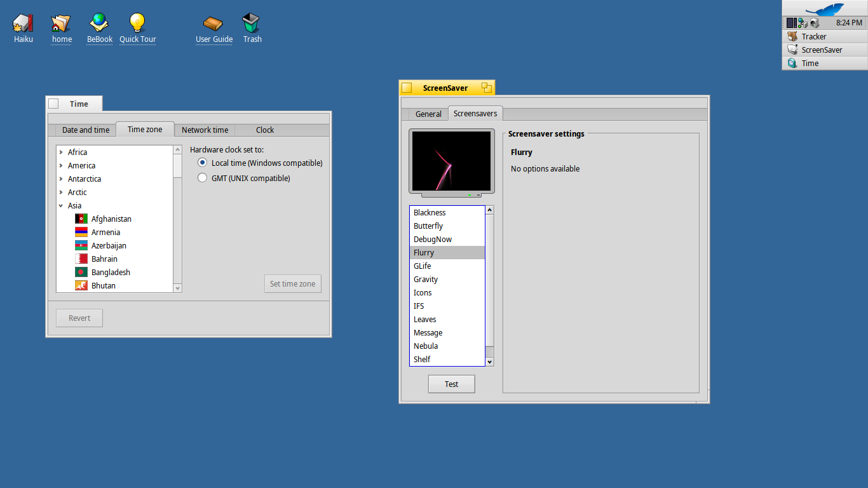Click the Deskbar clock showing 8:24 PM

tap(849, 23)
